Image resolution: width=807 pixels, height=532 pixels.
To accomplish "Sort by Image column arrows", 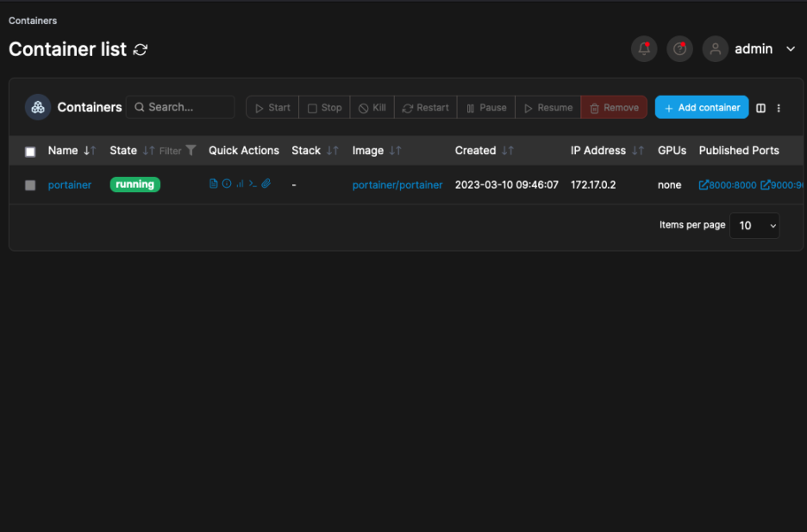I will pyautogui.click(x=395, y=151).
